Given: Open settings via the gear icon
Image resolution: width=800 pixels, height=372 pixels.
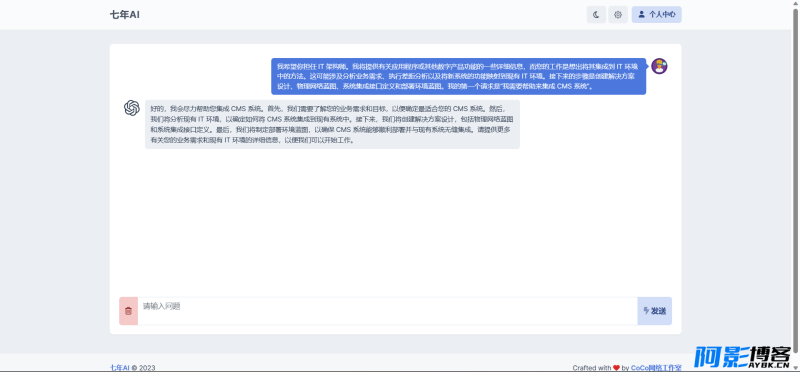Looking at the screenshot, I should [618, 15].
